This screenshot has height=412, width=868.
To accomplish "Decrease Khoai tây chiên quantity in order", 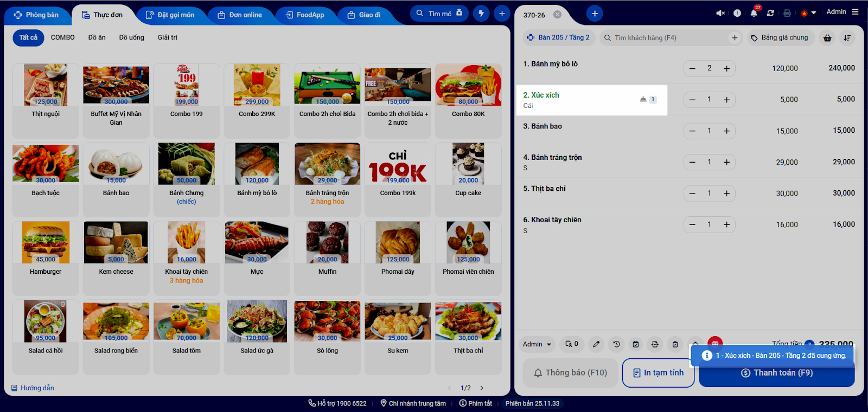I will [692, 224].
